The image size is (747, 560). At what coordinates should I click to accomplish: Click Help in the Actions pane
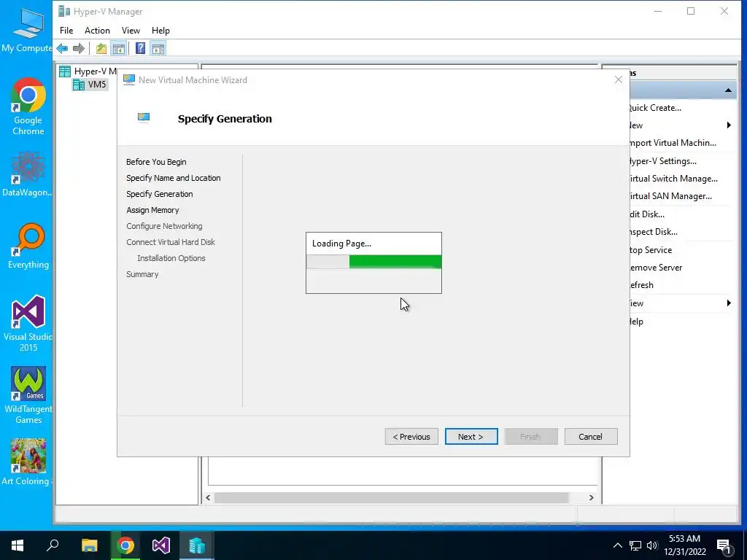[636, 322]
